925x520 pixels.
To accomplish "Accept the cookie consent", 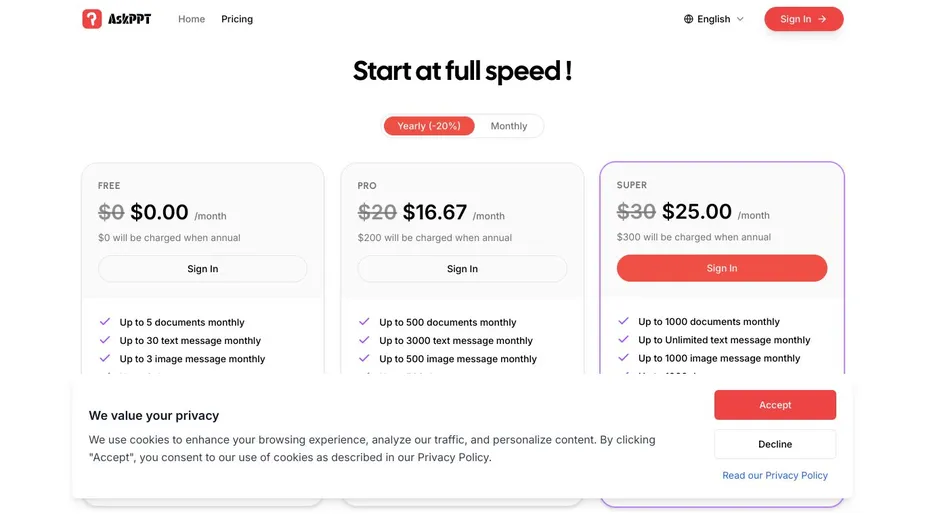I will tap(775, 405).
